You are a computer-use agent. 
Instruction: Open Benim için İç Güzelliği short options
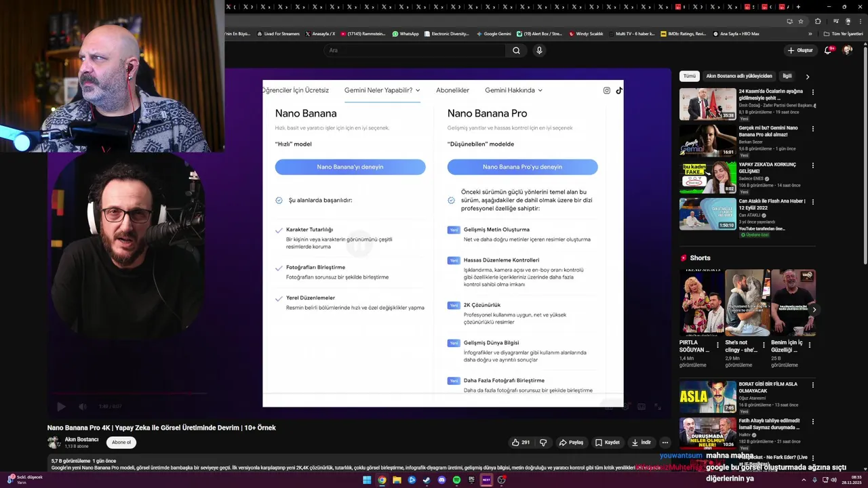(810, 344)
